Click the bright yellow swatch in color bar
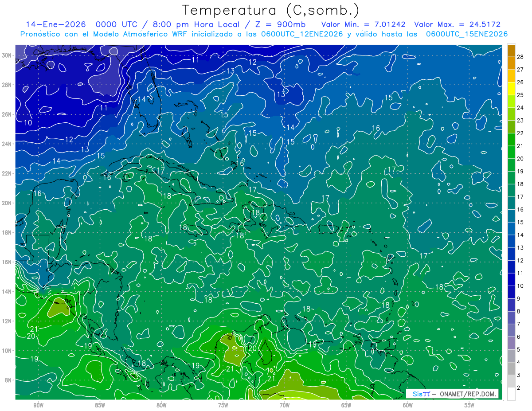532x411 pixels. (x=511, y=89)
